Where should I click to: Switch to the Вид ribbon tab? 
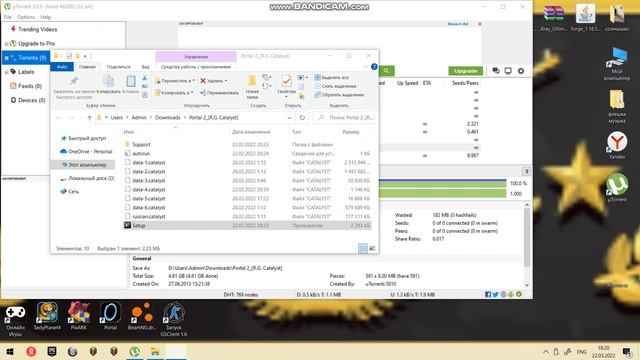coord(145,67)
